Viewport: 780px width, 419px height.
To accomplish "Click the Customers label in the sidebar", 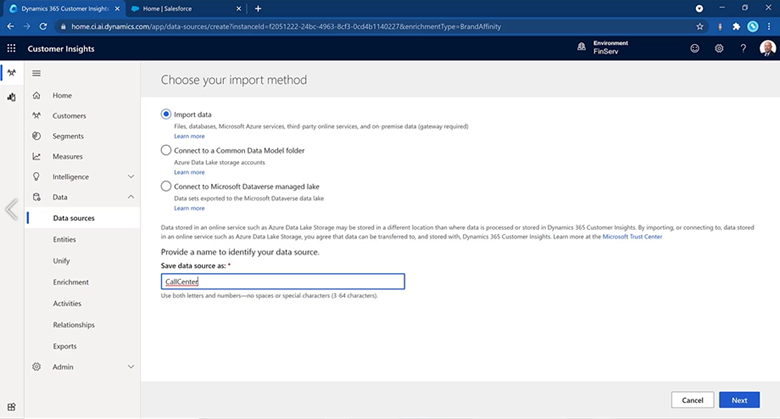I will [69, 116].
